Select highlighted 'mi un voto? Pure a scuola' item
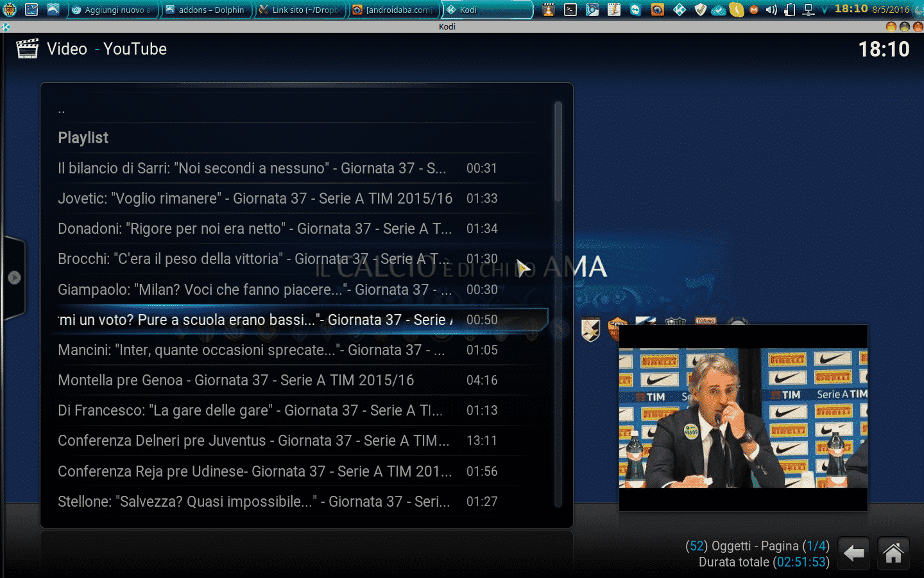Screen dimensions: 924x578 (x=302, y=320)
